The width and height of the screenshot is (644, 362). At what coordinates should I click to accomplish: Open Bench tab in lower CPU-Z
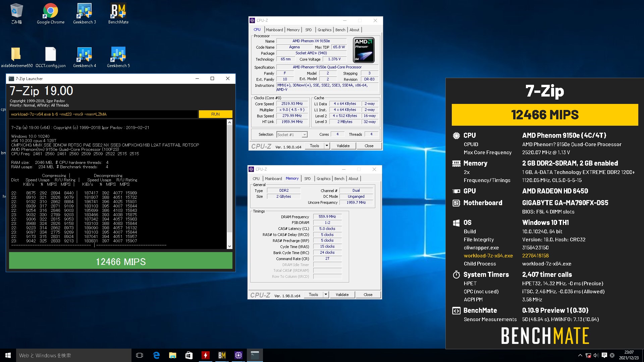(339, 179)
